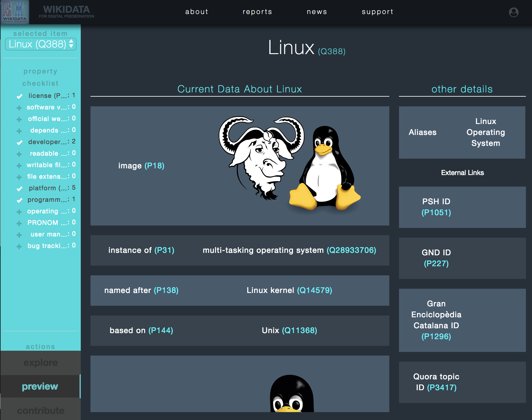
Task: Click plus icon beside writable file row
Action: click(19, 166)
